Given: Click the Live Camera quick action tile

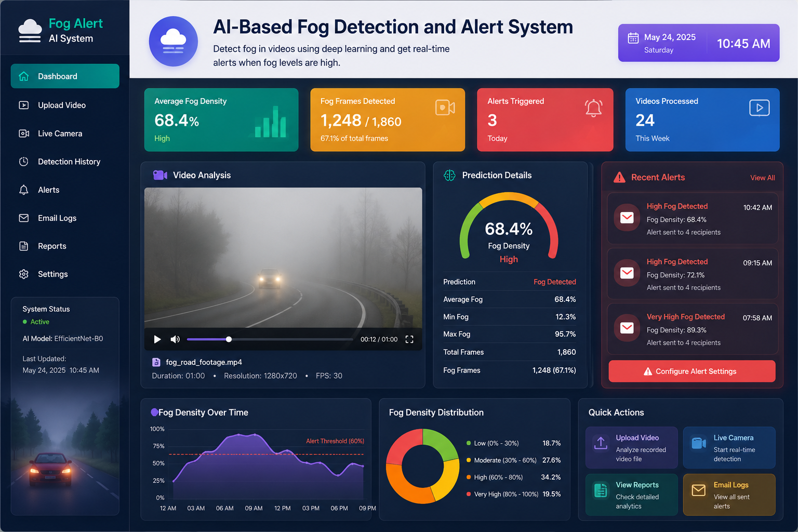Looking at the screenshot, I should 729,448.
